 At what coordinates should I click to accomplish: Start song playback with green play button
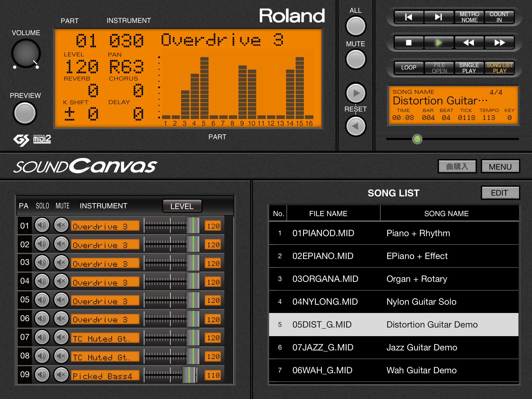(x=439, y=43)
